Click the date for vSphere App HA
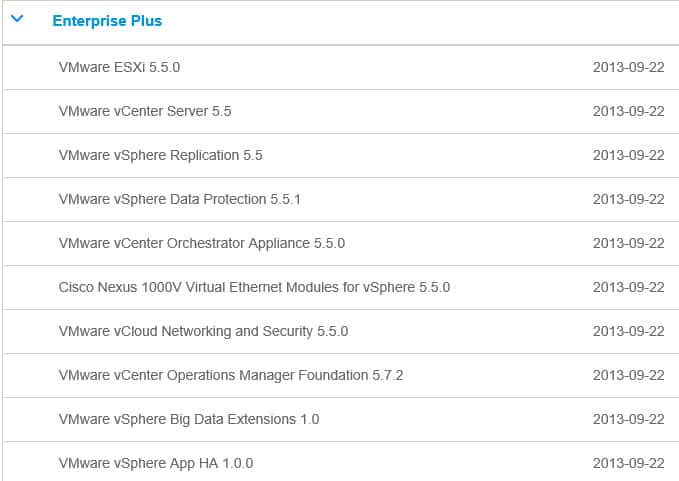Image resolution: width=679 pixels, height=481 pixels. pyautogui.click(x=628, y=463)
